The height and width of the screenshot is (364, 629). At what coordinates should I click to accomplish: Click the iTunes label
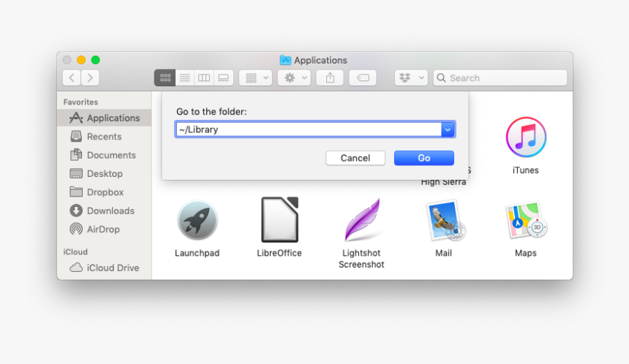[x=525, y=170]
